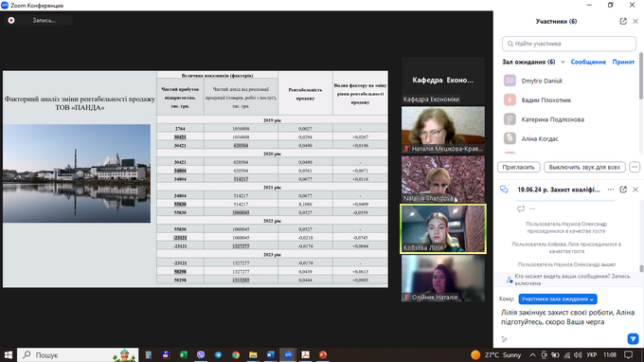Click the 27°C Sunny weather widget

pos(496,355)
